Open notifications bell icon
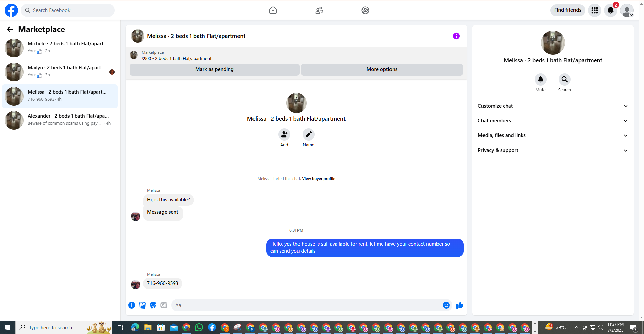644x334 pixels. pyautogui.click(x=611, y=10)
